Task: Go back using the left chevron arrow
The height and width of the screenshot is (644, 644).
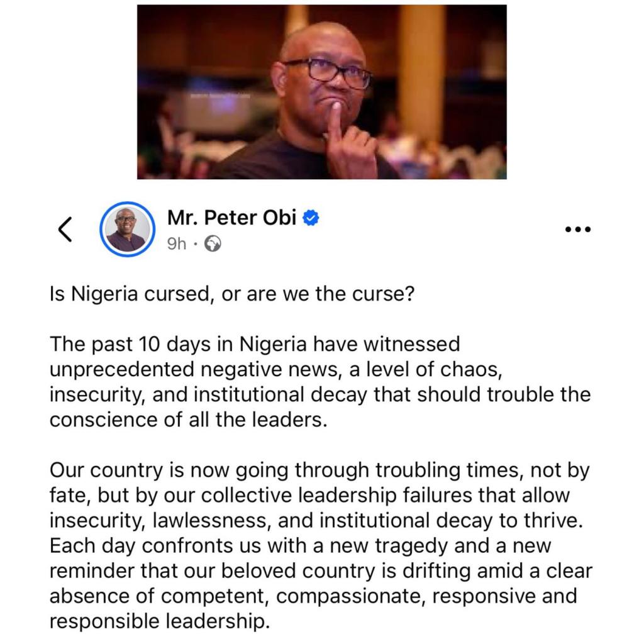Action: [65, 229]
